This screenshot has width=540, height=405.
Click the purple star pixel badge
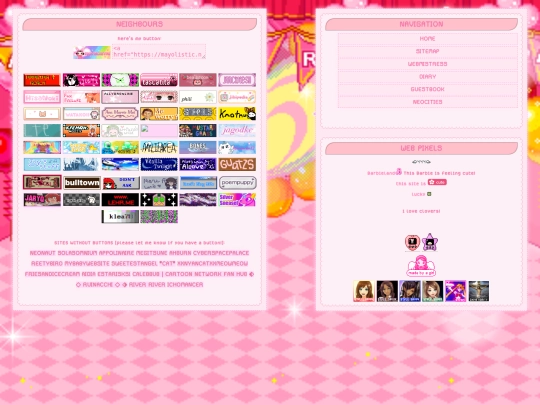coord(430,242)
